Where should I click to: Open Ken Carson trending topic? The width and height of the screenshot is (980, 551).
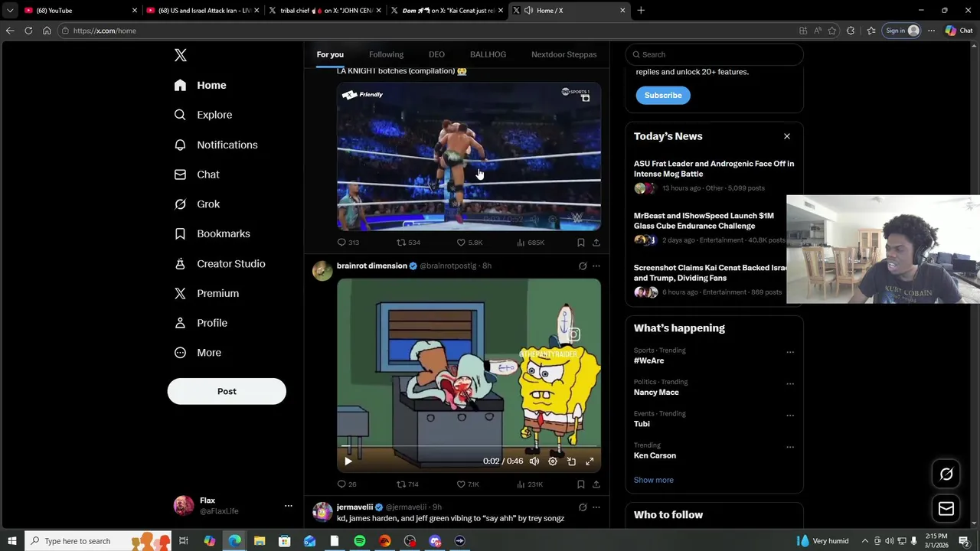(655, 455)
